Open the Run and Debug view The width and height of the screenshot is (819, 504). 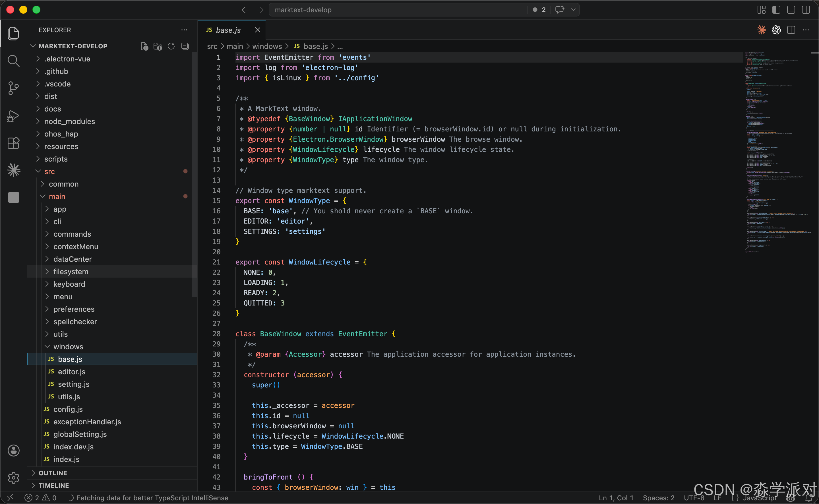pos(13,116)
